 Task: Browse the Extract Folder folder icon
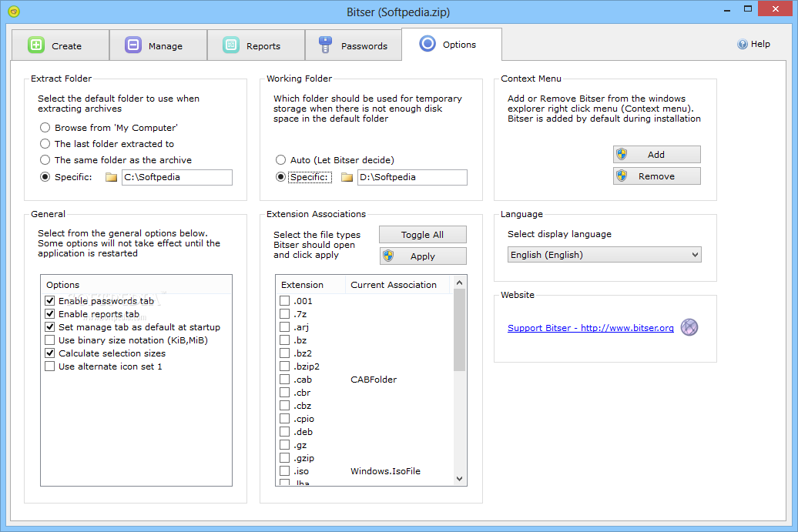(x=111, y=178)
